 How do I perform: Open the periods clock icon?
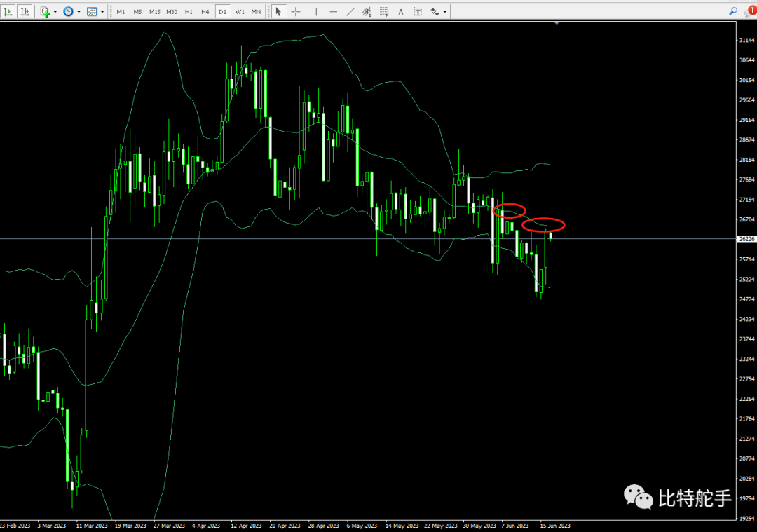pyautogui.click(x=68, y=12)
